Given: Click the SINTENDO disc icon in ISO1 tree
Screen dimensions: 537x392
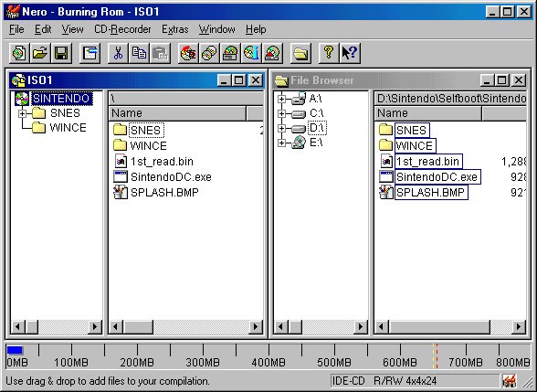Looking at the screenshot, I should click(x=22, y=99).
